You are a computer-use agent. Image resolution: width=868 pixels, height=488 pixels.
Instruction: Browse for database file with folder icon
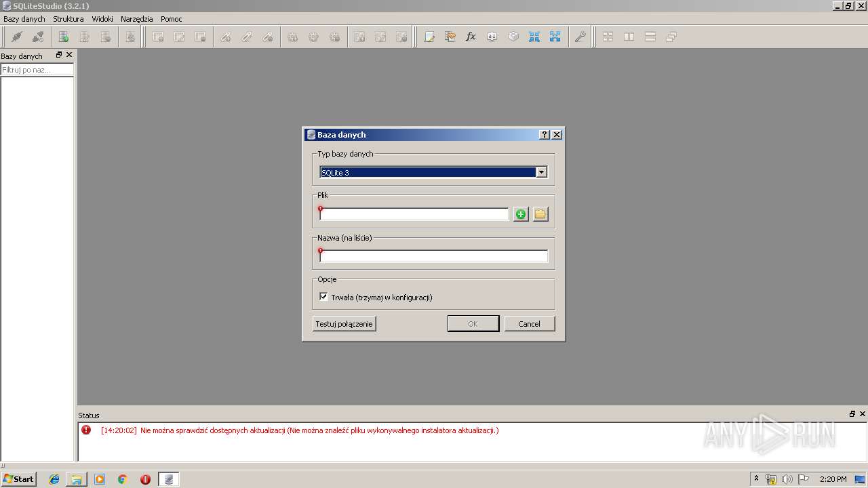click(540, 214)
